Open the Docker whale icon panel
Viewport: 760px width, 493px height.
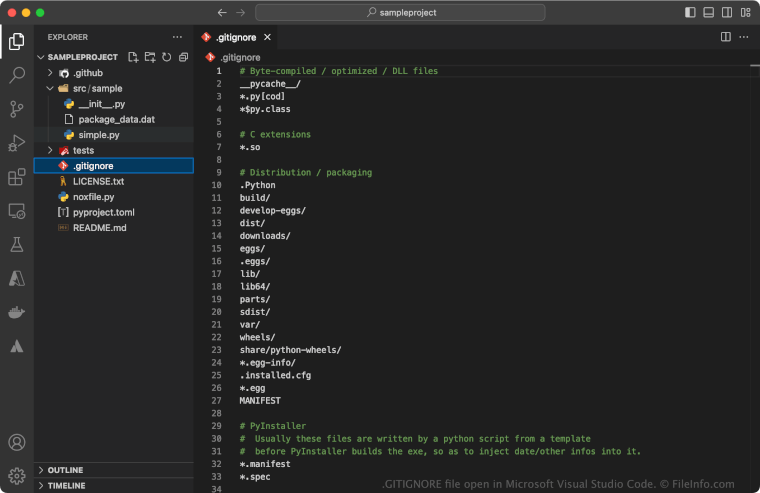(x=17, y=313)
